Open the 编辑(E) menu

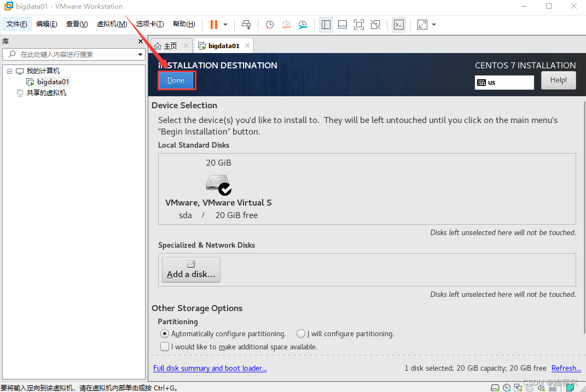point(47,24)
